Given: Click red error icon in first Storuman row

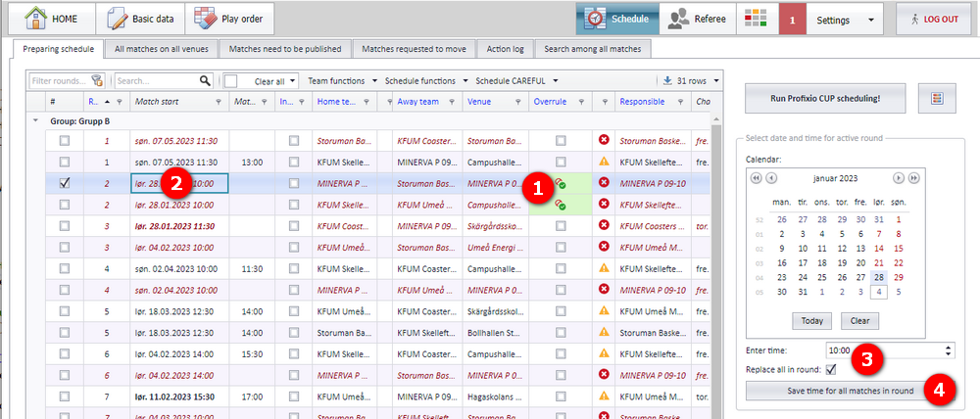Looking at the screenshot, I should 604,141.
